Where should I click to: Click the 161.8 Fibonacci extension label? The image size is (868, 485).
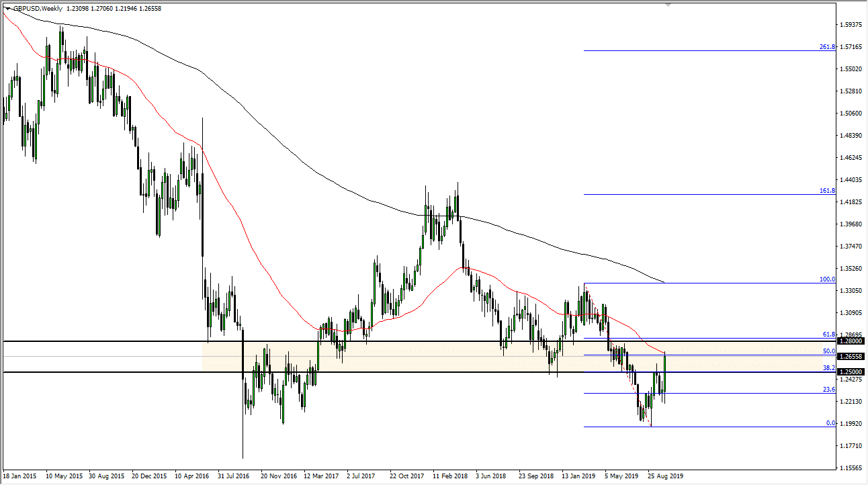tap(827, 191)
